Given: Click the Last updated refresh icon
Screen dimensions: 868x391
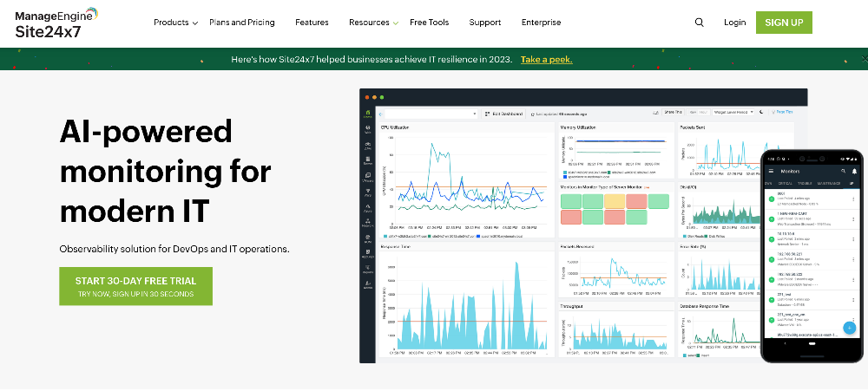Looking at the screenshot, I should click(533, 114).
